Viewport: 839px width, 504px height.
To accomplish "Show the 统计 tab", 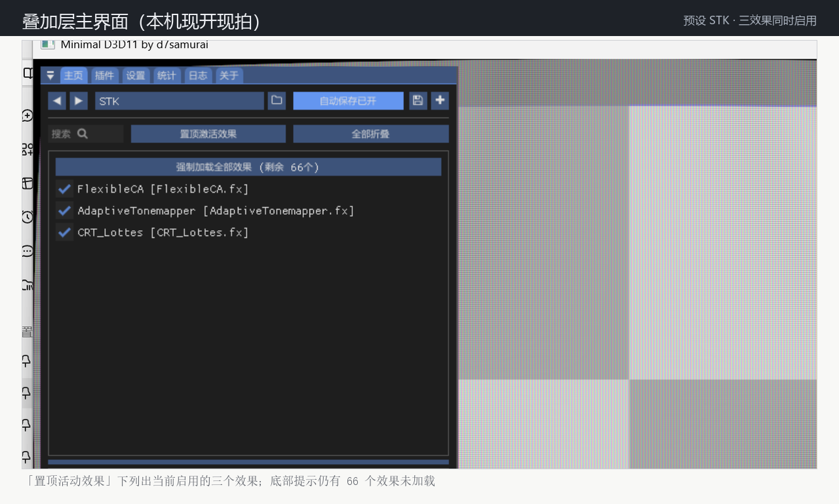I will [x=166, y=75].
